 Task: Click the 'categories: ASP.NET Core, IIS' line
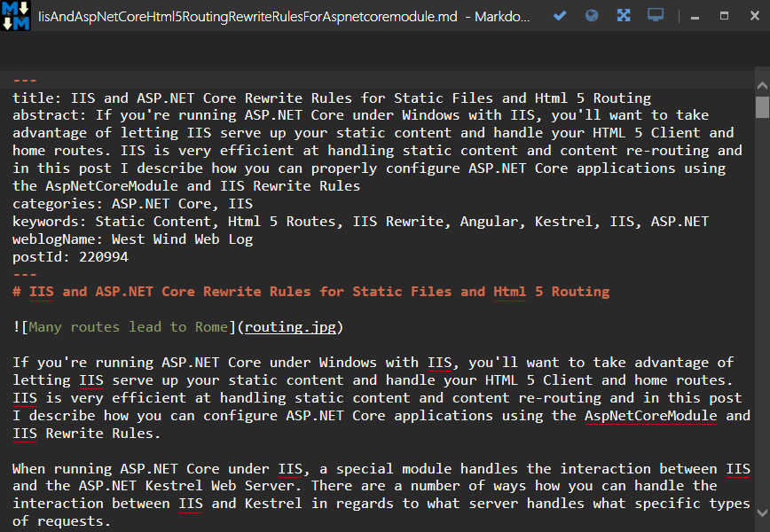pos(132,204)
